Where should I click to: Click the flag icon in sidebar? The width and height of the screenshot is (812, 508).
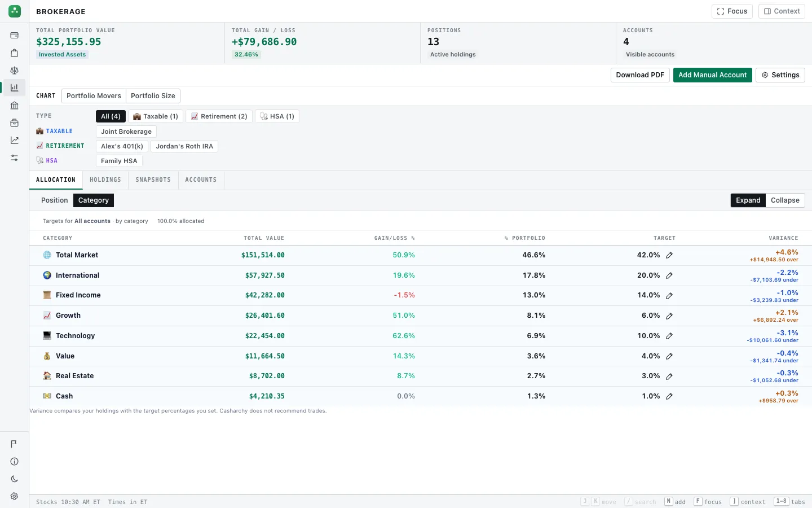pyautogui.click(x=15, y=444)
